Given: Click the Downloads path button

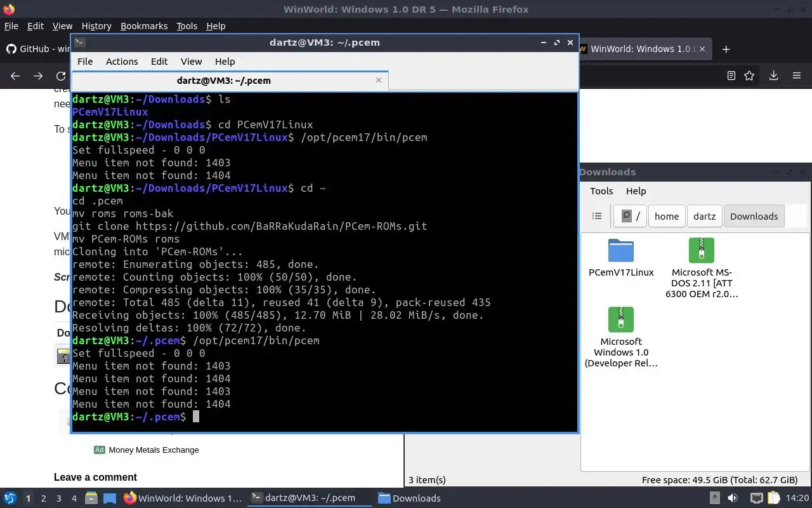Looking at the screenshot, I should pos(754,216).
